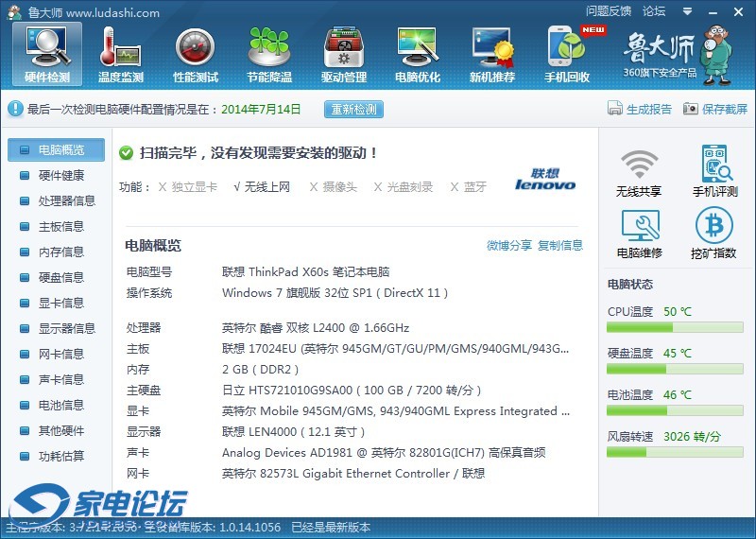Click the 蓝牙 feature indicator
This screenshot has height=539, width=756.
point(468,186)
